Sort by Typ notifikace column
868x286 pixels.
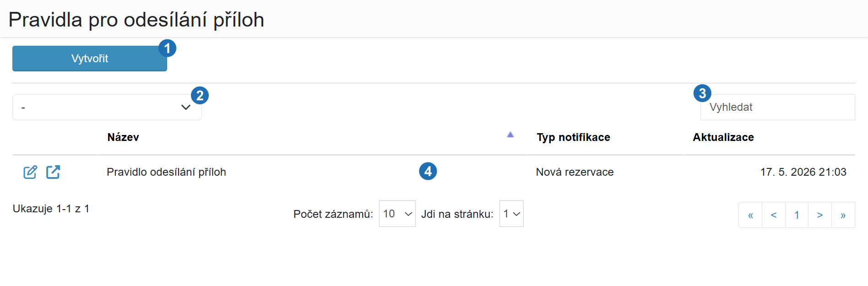click(x=573, y=137)
